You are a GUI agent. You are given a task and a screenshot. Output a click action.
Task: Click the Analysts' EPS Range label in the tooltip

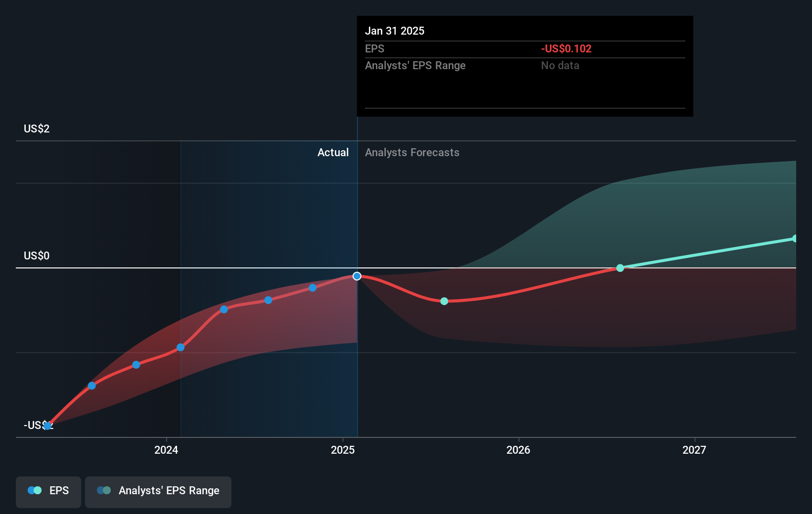415,65
